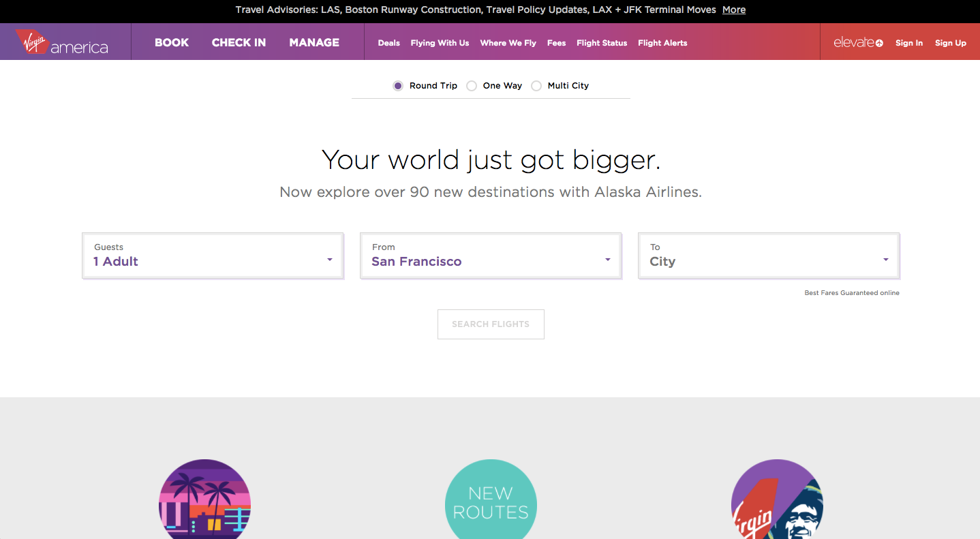Image resolution: width=980 pixels, height=539 pixels.
Task: Click the Sign Up link
Action: click(951, 43)
